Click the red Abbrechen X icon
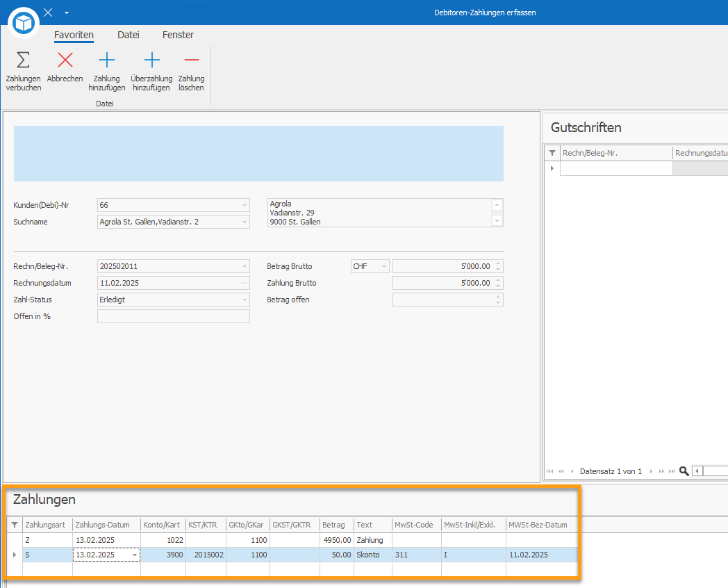 tap(65, 60)
